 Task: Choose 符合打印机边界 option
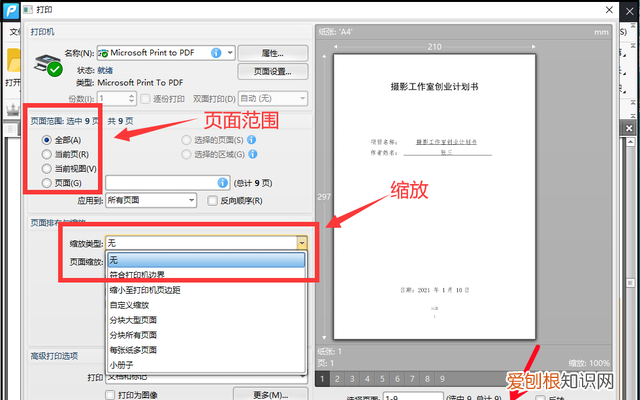click(206, 275)
